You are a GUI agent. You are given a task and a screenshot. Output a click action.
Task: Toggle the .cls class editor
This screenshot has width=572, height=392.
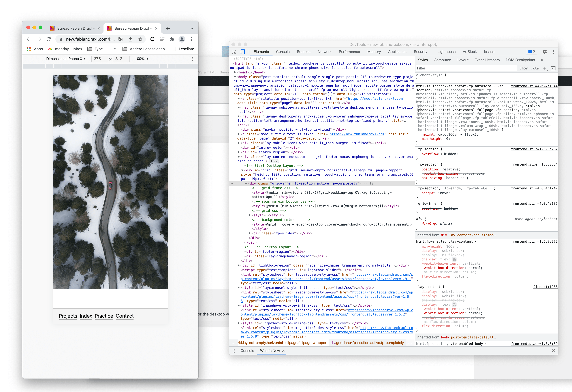pos(535,68)
